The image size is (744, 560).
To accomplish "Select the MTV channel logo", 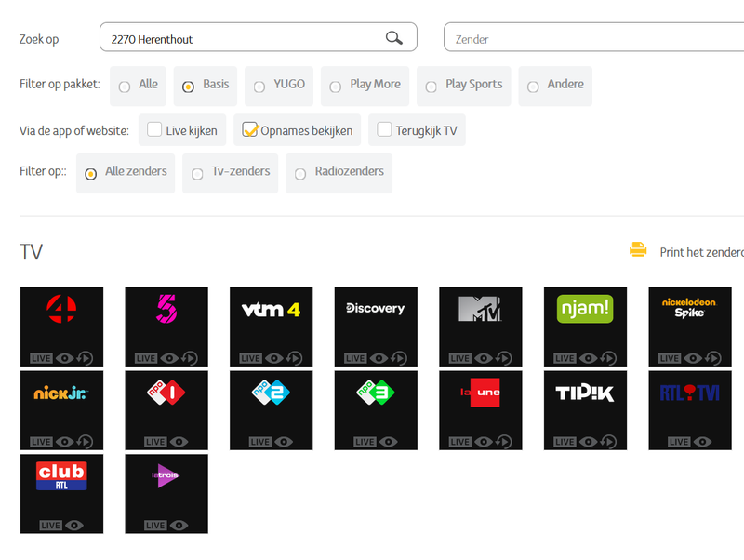I will coord(480,309).
